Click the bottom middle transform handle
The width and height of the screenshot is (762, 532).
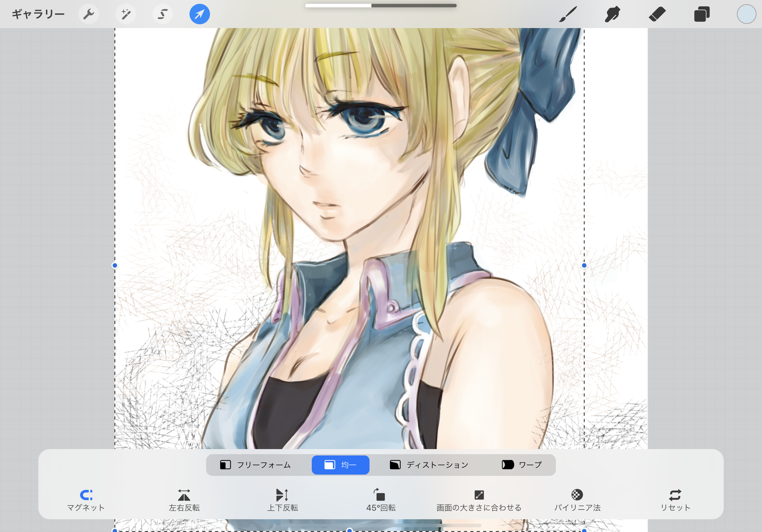(349, 530)
